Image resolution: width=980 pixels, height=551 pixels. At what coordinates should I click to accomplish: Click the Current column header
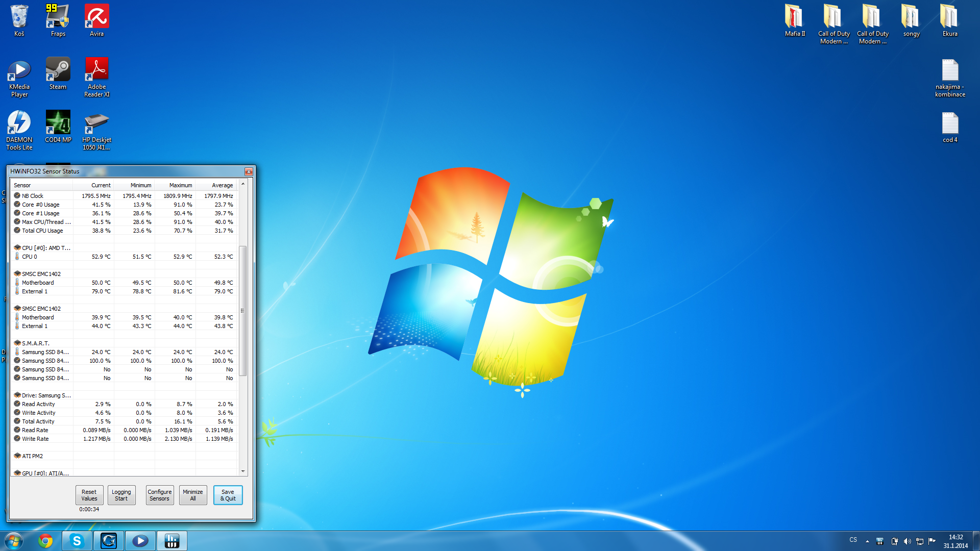[x=93, y=185]
